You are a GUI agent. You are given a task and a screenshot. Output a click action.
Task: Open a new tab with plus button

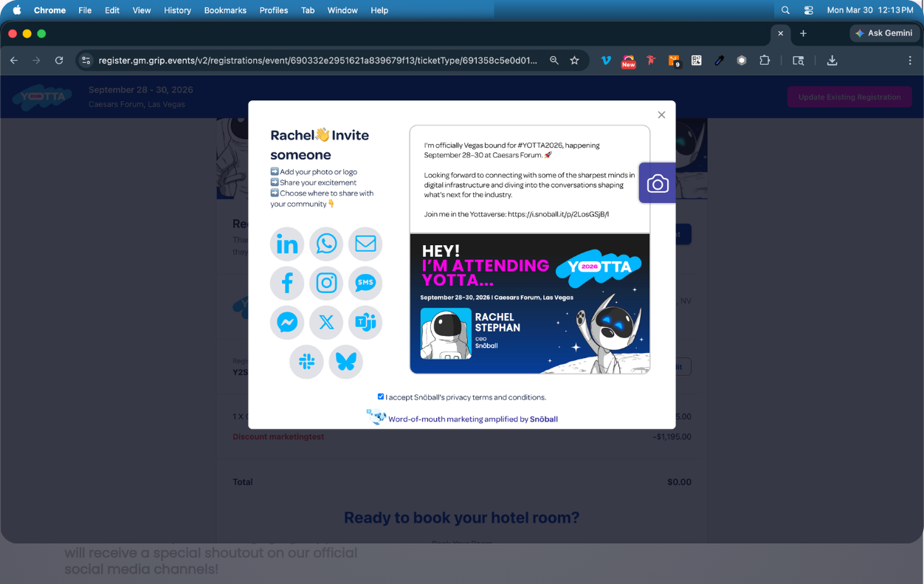click(x=803, y=33)
